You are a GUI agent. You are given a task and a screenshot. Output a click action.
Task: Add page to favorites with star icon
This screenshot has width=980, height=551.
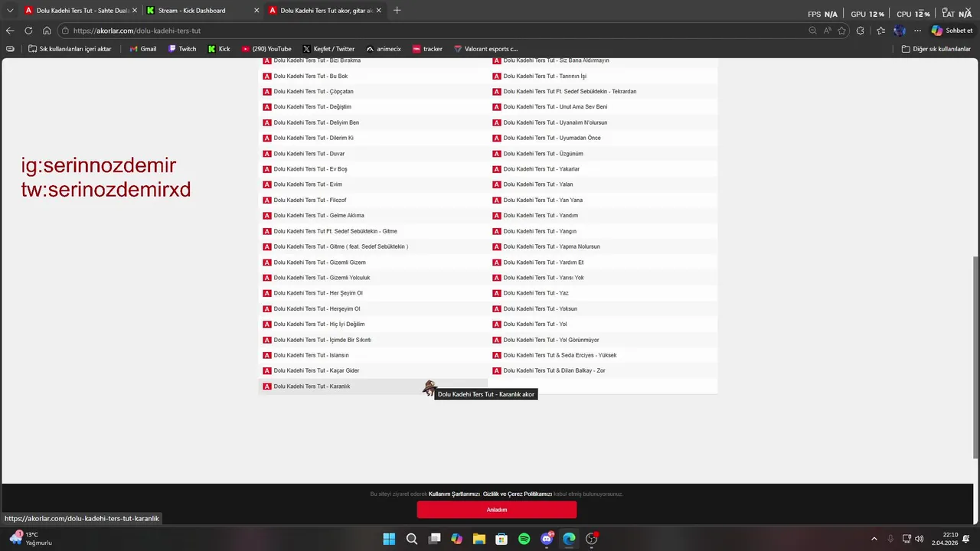point(842,31)
